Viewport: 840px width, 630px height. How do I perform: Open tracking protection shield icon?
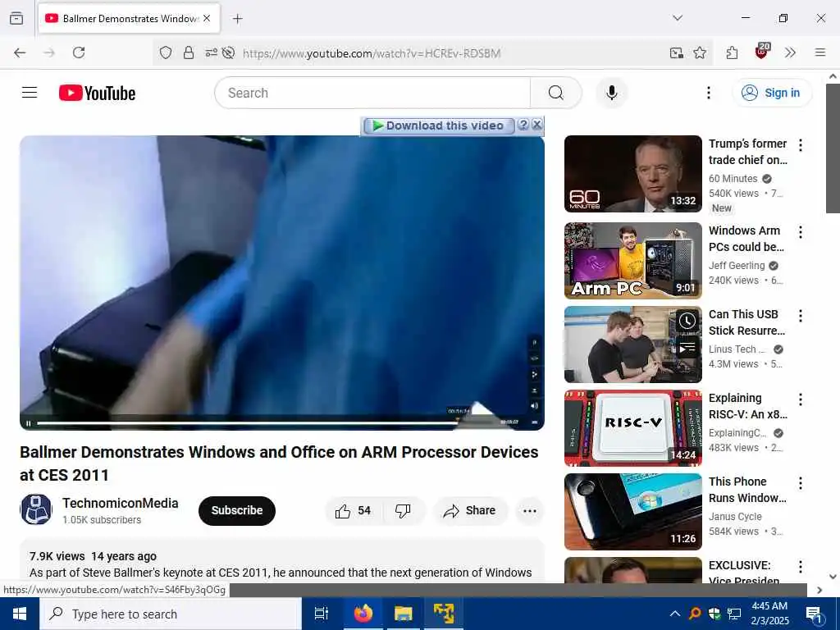pos(166,52)
